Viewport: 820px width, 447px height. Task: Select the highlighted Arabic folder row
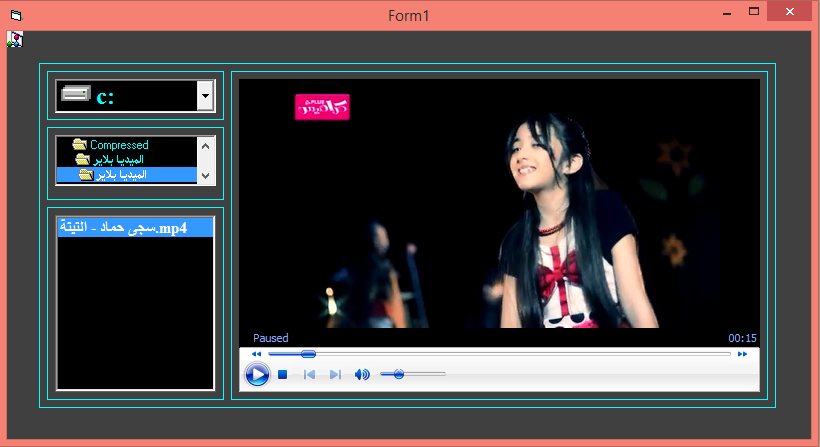127,175
